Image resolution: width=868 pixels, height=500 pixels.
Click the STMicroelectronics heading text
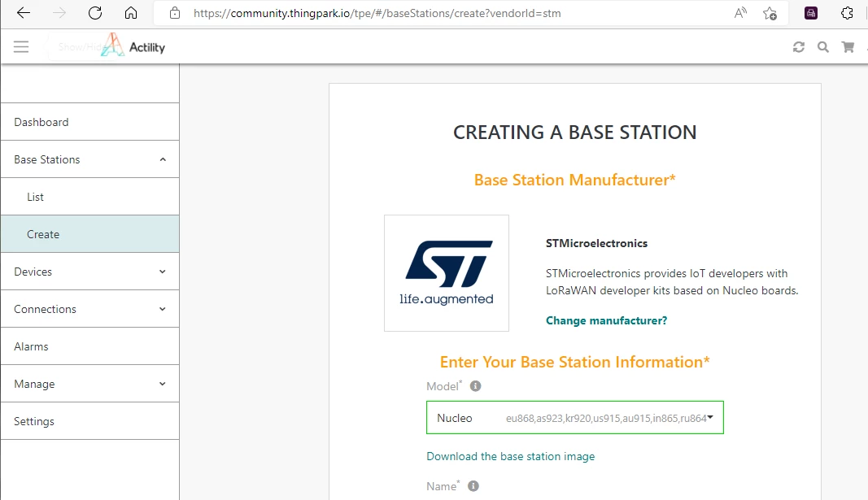596,243
